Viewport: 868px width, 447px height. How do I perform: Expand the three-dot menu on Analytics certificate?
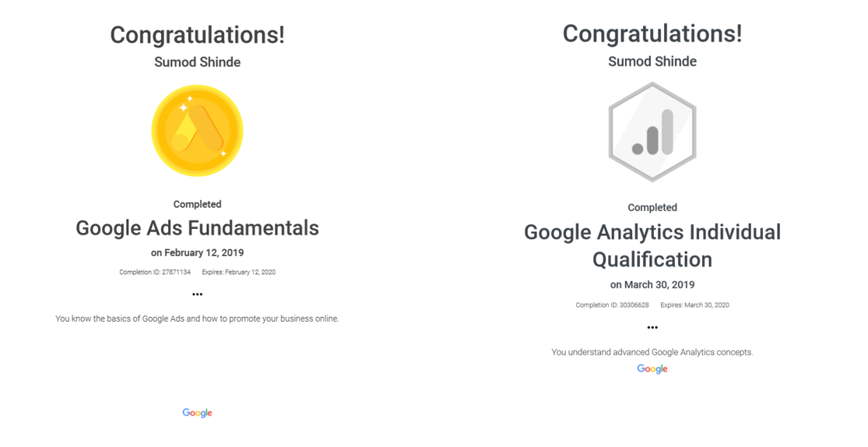click(x=652, y=327)
